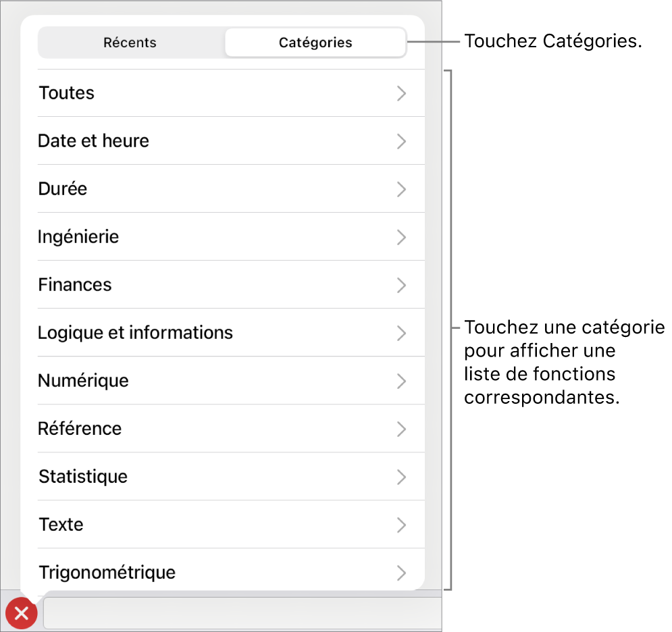This screenshot has width=672, height=632.
Task: Select the Texte category
Action: pos(61,525)
